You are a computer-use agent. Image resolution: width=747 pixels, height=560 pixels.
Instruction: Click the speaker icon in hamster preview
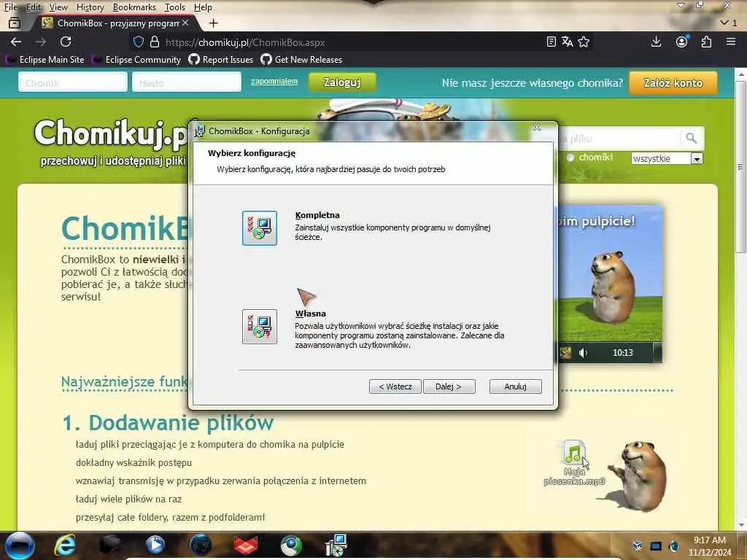tap(583, 352)
